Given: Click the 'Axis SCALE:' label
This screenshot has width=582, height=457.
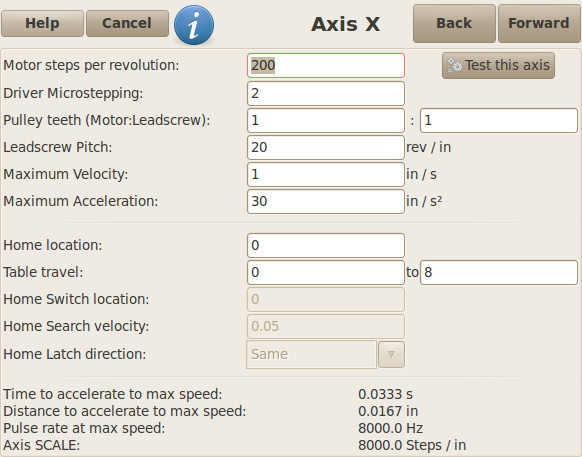Looking at the screenshot, I should click(x=42, y=445).
